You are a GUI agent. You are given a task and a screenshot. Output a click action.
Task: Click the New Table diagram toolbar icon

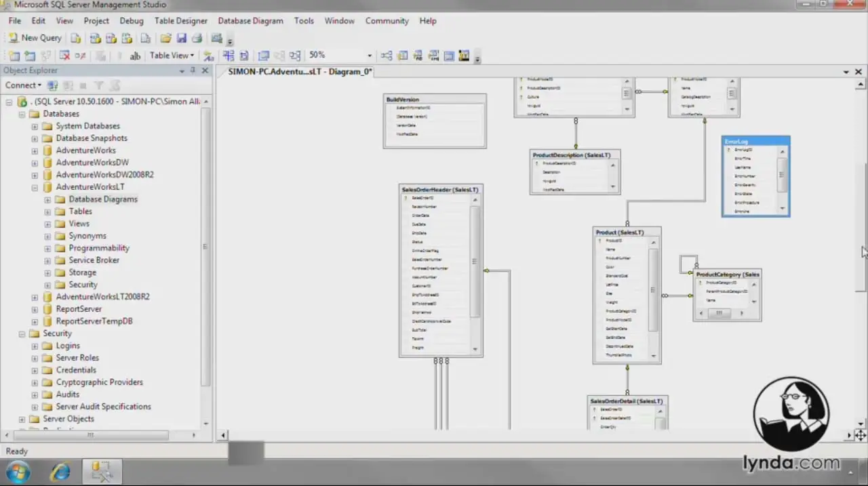point(14,56)
